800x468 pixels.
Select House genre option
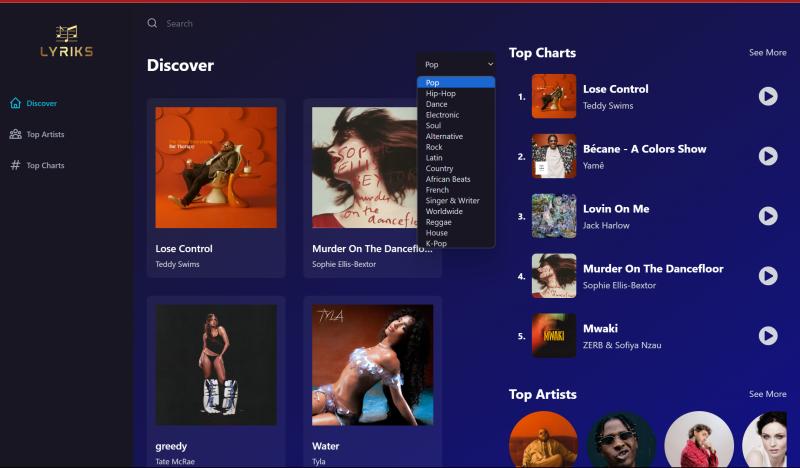click(x=456, y=233)
